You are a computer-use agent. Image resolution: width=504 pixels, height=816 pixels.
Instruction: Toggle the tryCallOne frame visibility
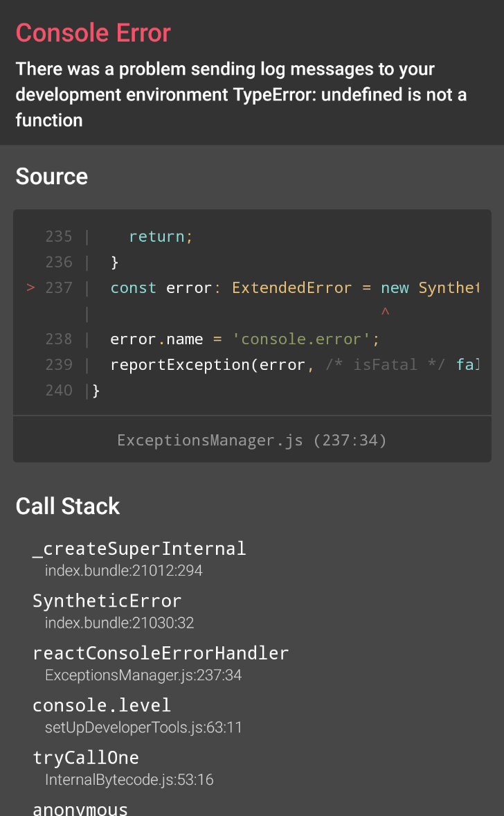tap(86, 757)
